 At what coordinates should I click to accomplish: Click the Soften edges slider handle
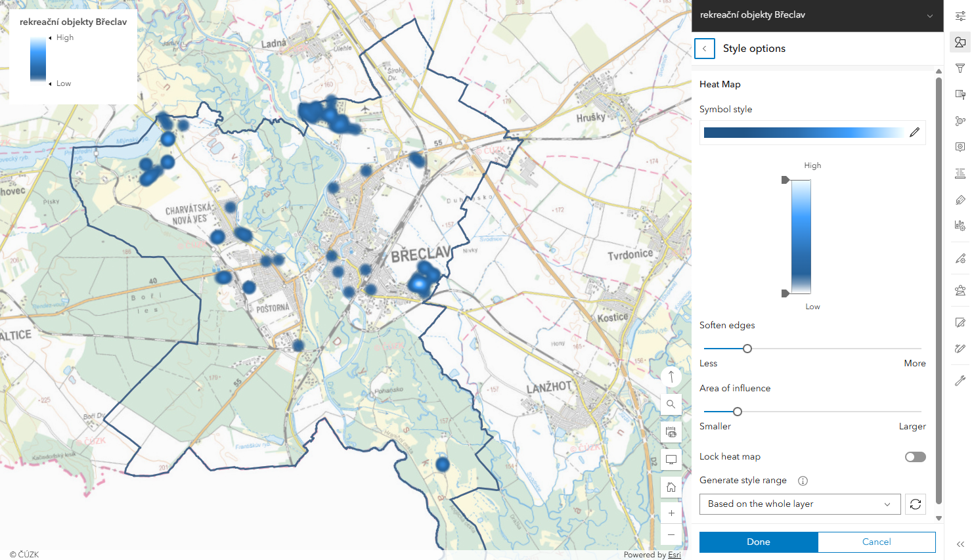click(747, 349)
